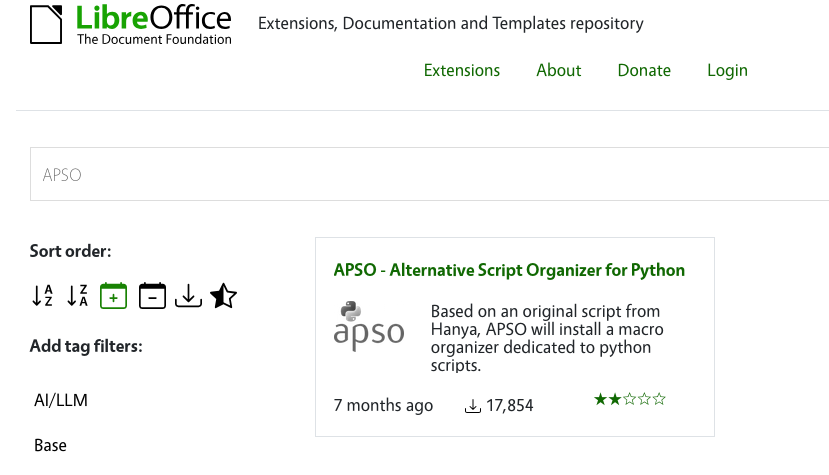
Task: Add the Base tag filter
Action: tap(50, 445)
